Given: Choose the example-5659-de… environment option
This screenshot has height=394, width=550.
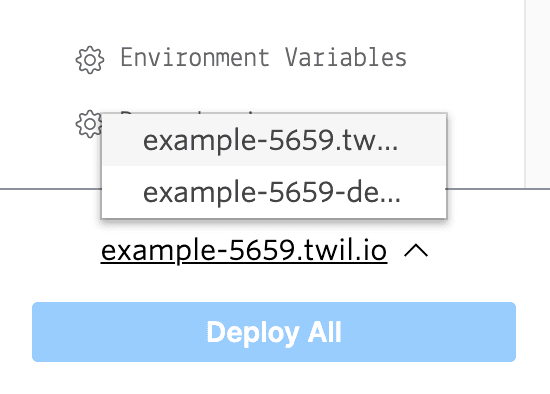Looking at the screenshot, I should pos(274,192).
